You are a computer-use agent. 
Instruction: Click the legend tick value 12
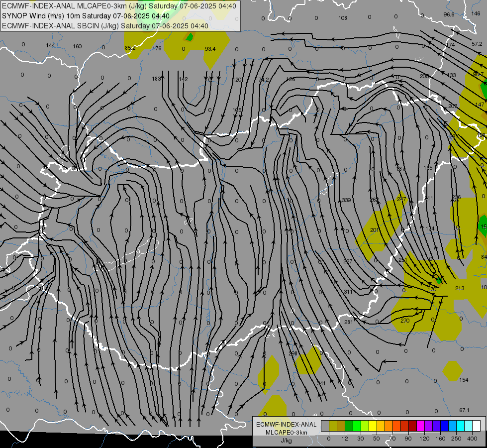click(345, 439)
